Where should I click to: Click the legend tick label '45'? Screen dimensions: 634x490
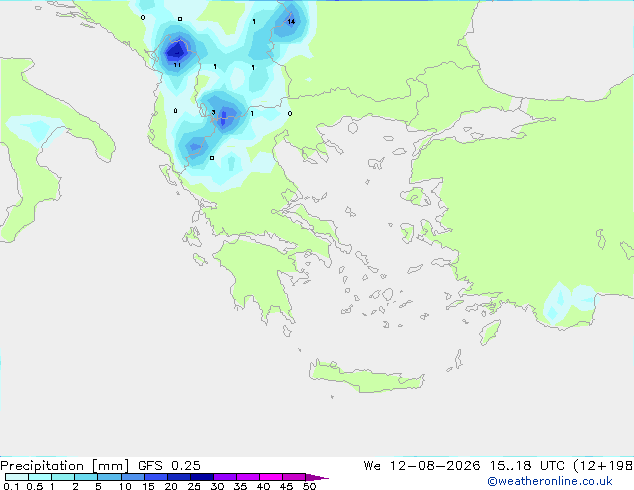(286, 486)
